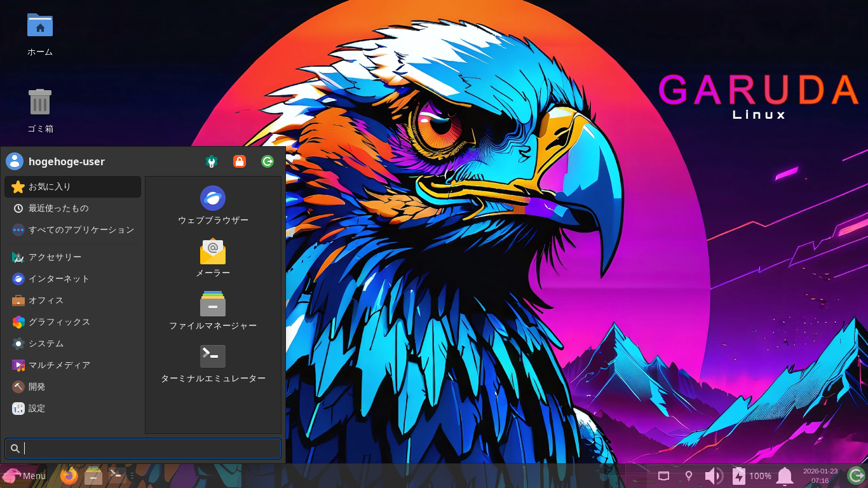
Task: Click the hogehoge-user name in the menu header
Action: pos(67,161)
